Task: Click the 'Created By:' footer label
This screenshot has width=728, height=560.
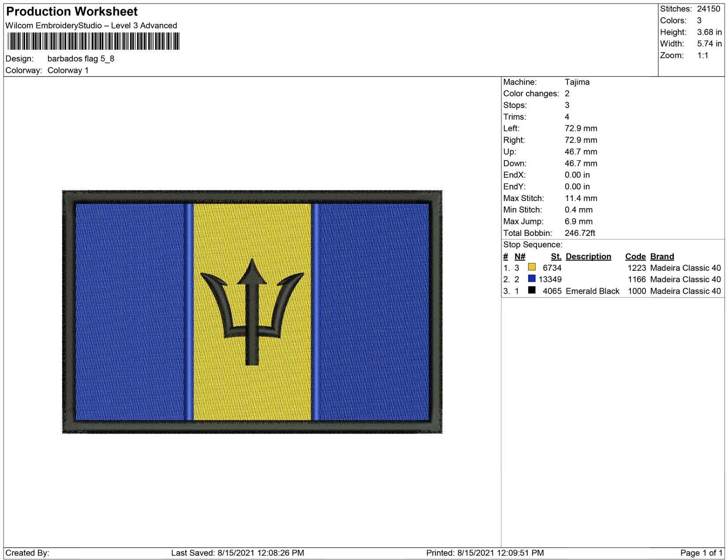Action: [x=27, y=553]
